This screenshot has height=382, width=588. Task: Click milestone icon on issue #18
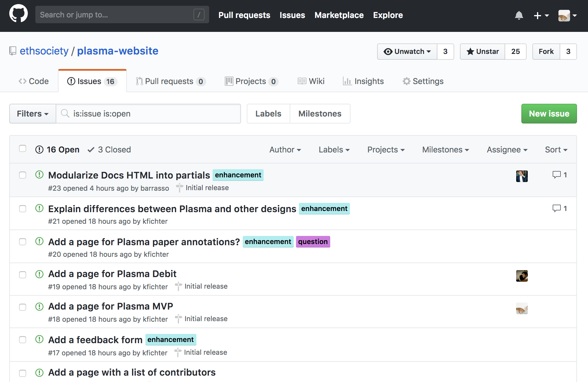tap(178, 319)
